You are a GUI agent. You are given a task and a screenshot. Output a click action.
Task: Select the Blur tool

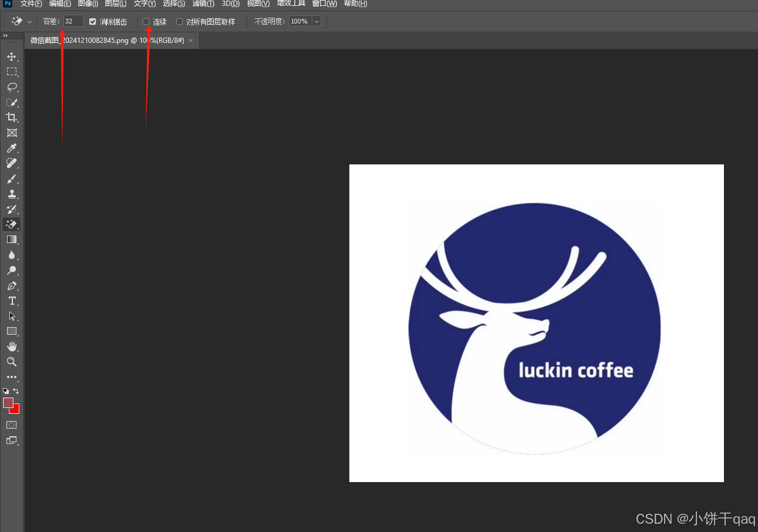pyautogui.click(x=11, y=255)
